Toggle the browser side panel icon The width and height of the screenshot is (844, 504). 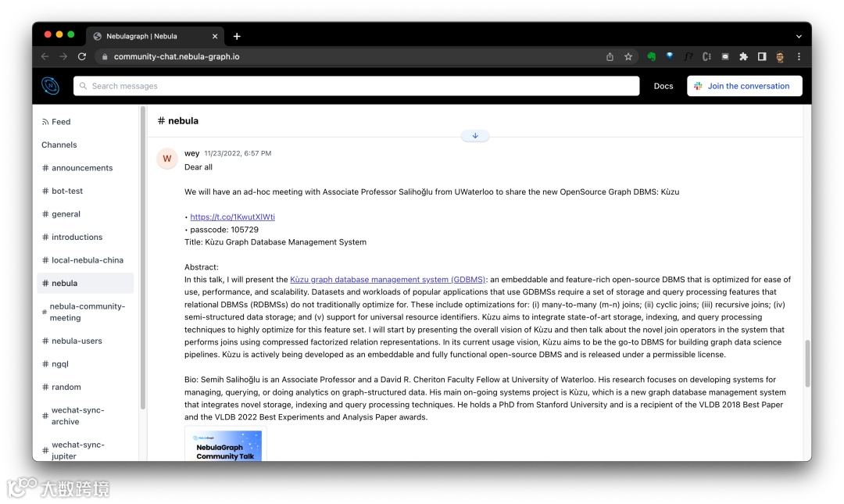click(x=762, y=56)
